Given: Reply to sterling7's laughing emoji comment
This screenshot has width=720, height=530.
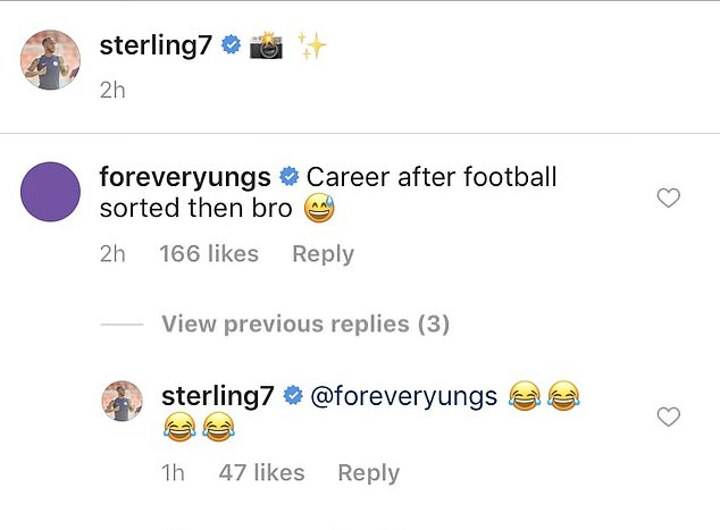Looking at the screenshot, I should (368, 472).
